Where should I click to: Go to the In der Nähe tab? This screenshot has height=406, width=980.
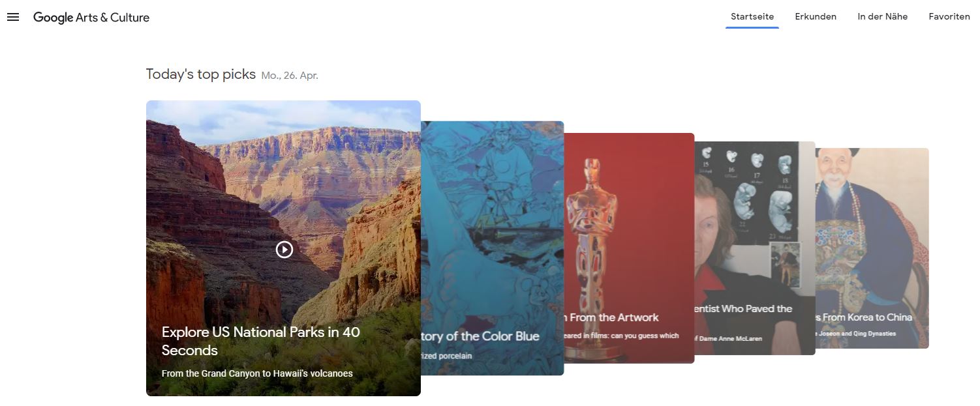pos(882,17)
